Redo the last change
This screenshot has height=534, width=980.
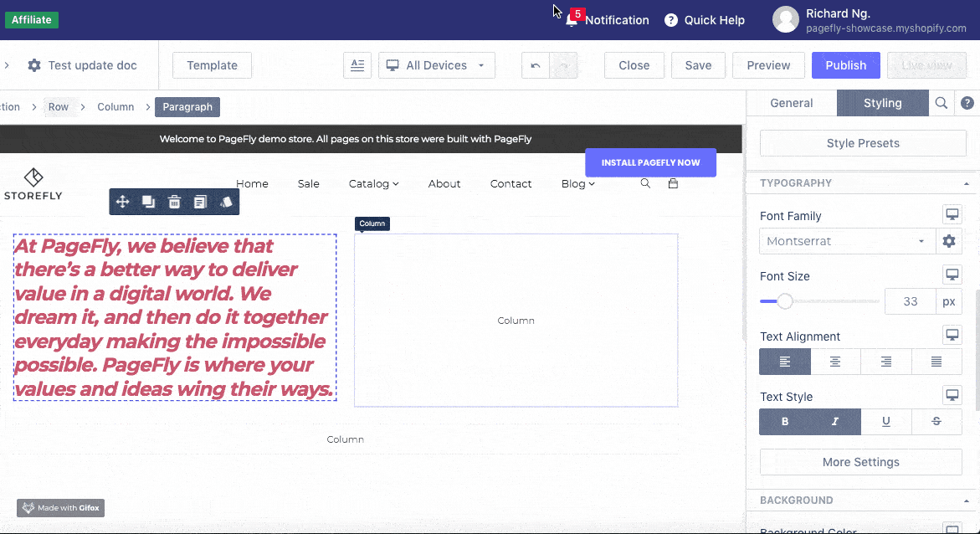click(x=563, y=65)
